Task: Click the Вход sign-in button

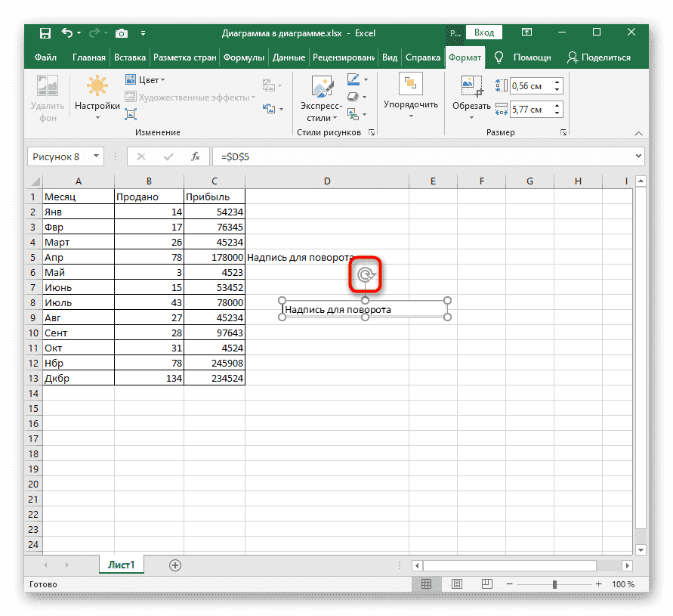Action: pos(484,33)
